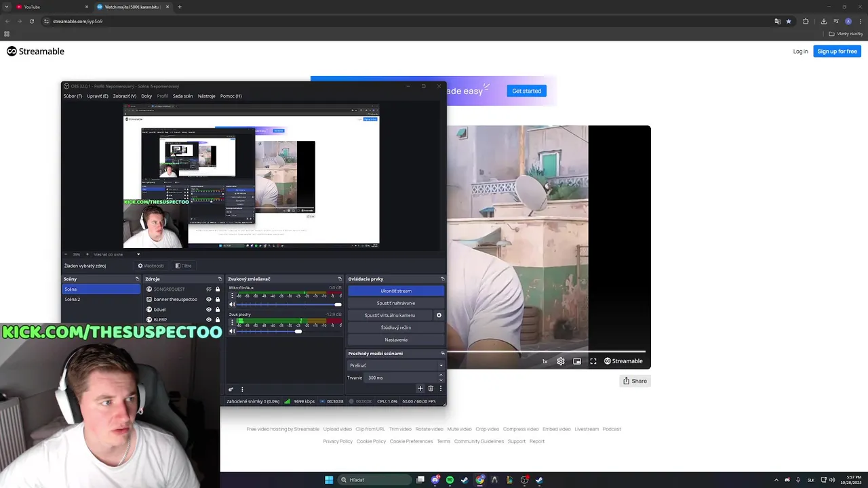Unlock the banner thesuspectoo source
This screenshot has height=488, width=868.
pyautogui.click(x=218, y=300)
